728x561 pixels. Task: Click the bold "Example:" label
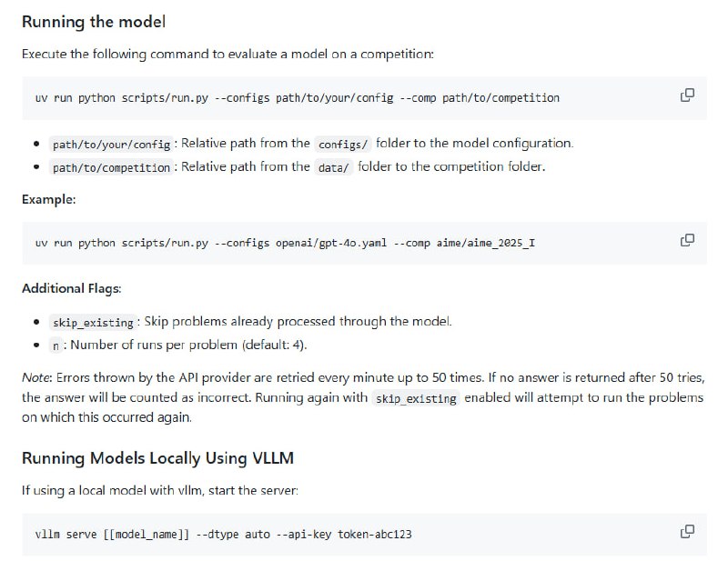(49, 198)
